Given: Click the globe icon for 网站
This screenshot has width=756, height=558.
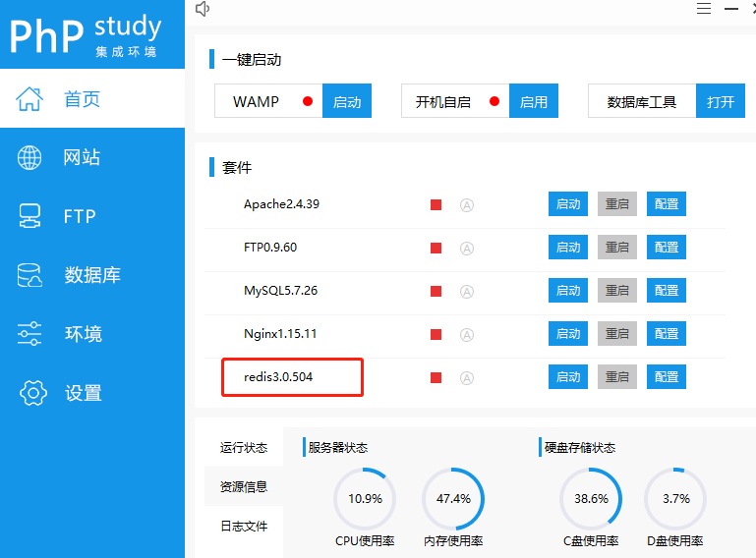Looking at the screenshot, I should coord(29,157).
